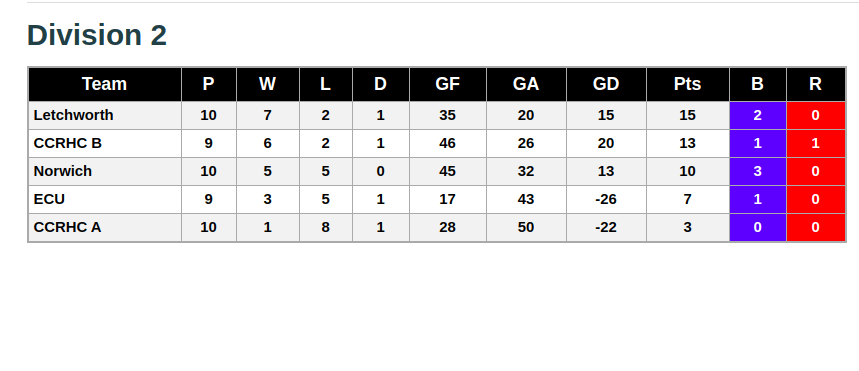Click CCRHC A's goal difference of -22
Screen dimensions: 859x371
[606, 227]
